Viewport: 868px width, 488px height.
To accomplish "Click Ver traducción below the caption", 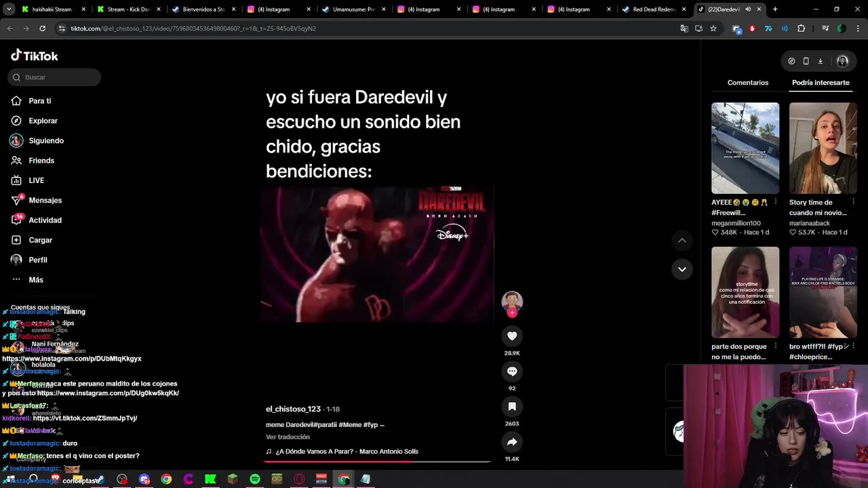I will point(288,437).
